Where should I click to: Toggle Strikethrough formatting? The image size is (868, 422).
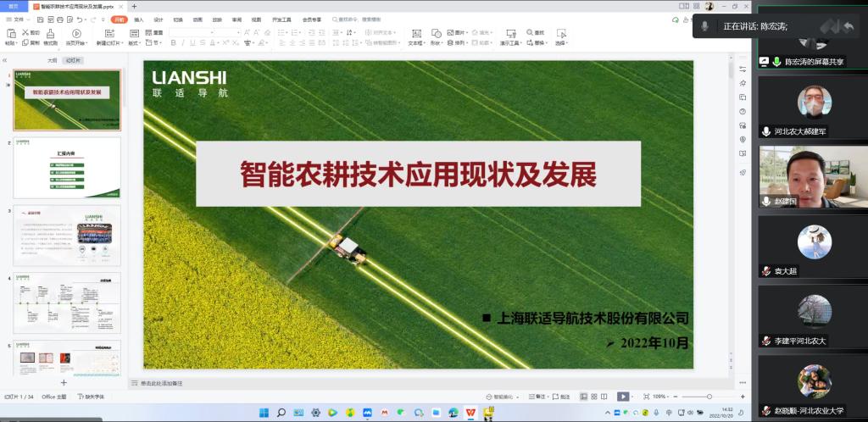[203, 42]
